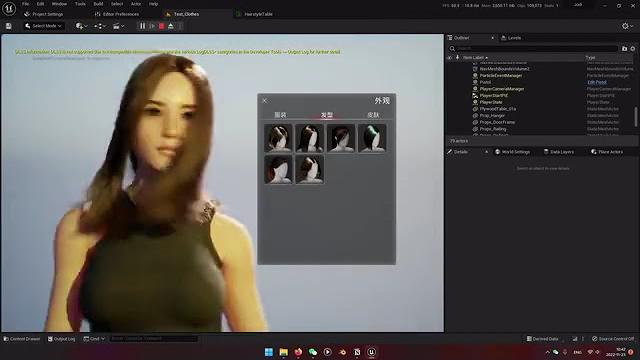Expand the Select Mode dropdown
The width and height of the screenshot is (640, 360).
pos(43,26)
